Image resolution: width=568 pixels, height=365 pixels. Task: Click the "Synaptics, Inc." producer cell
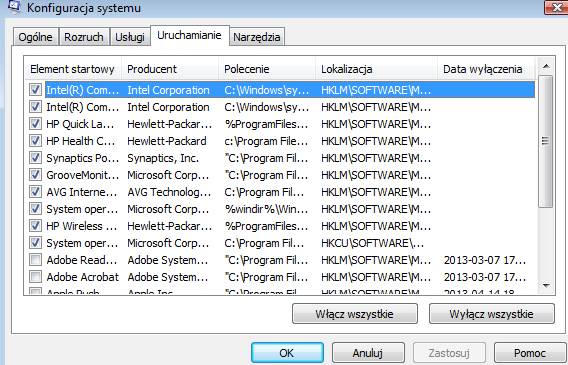pos(163,158)
